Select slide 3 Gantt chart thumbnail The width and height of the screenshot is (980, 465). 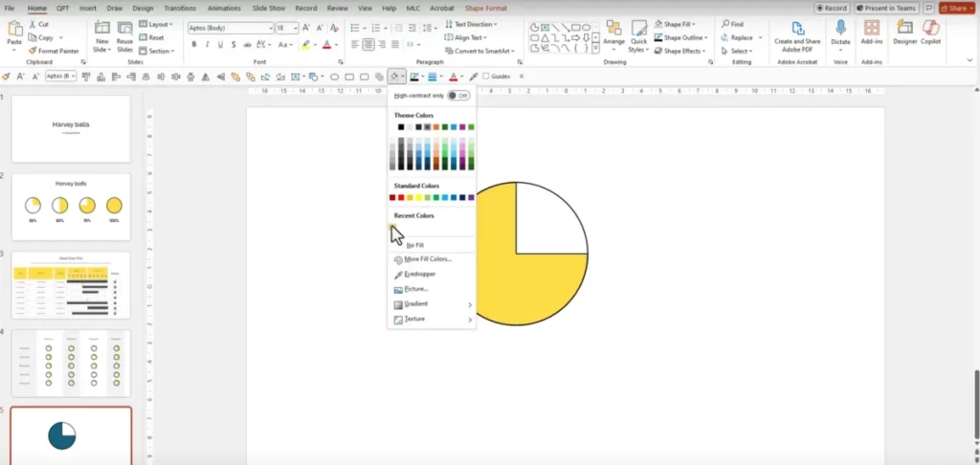tap(71, 285)
